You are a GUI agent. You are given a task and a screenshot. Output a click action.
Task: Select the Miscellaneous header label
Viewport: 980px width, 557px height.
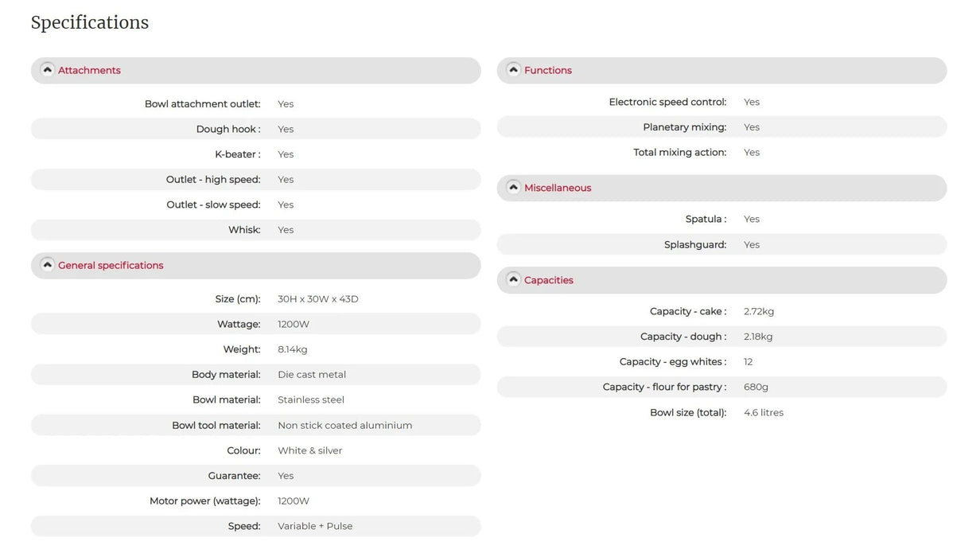tap(557, 188)
